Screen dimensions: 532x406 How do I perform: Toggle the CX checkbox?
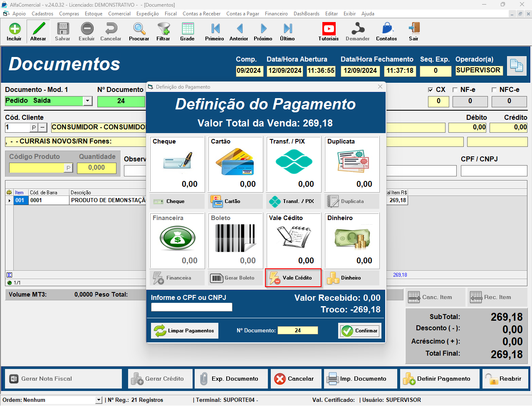pyautogui.click(x=431, y=90)
